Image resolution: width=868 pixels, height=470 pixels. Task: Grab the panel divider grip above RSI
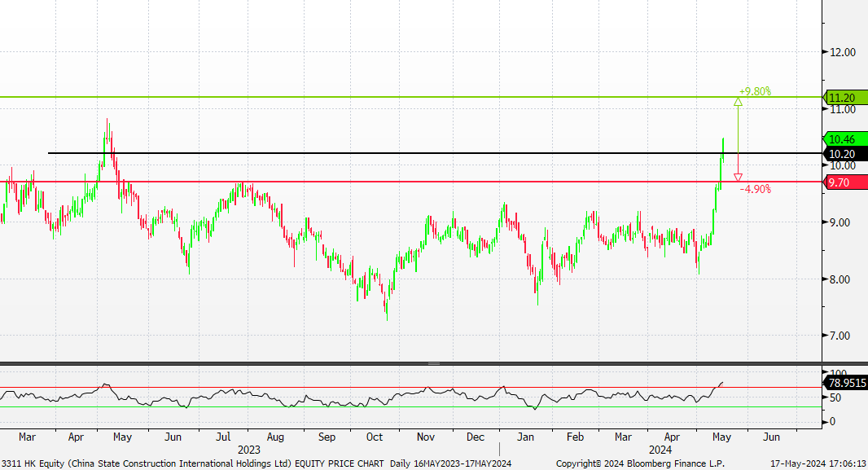coord(434,364)
